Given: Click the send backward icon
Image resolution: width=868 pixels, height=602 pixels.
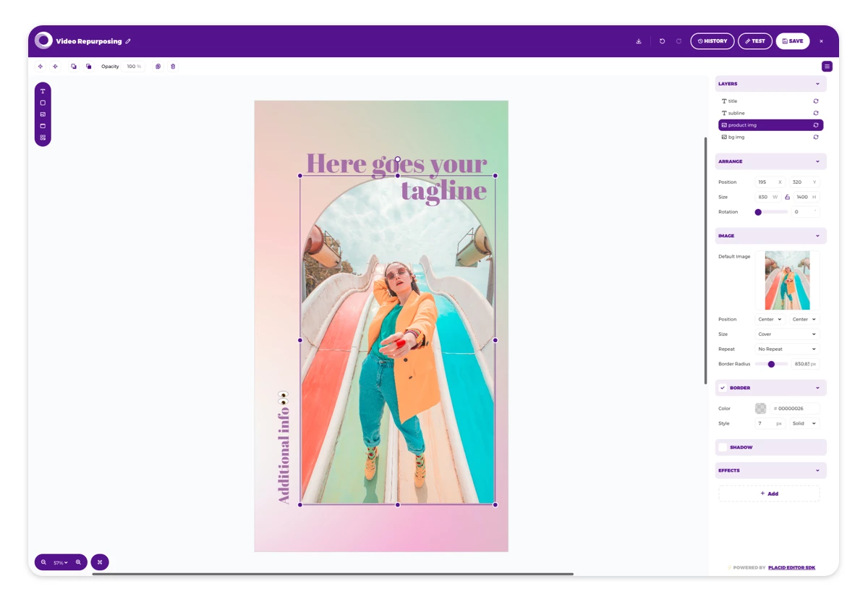Looking at the screenshot, I should 88,67.
